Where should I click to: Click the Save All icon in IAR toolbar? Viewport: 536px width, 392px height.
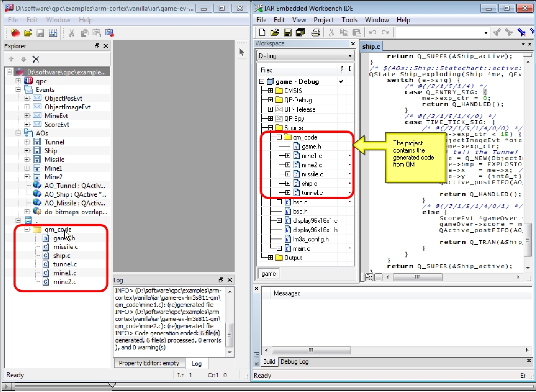300,32
